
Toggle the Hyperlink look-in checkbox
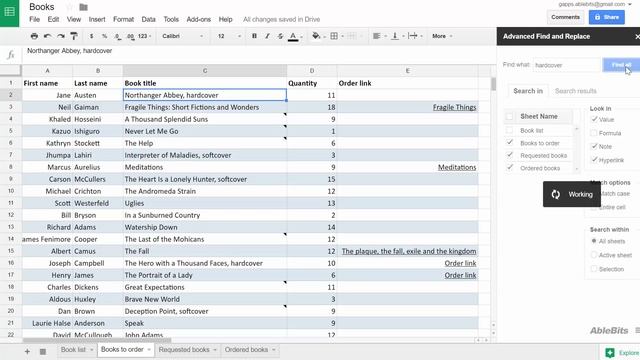[x=594, y=160]
